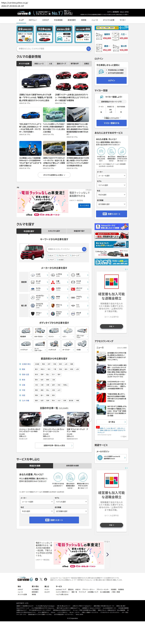Click the used-car keyword search magnifier button
The image size is (145, 644).
(84, 249)
